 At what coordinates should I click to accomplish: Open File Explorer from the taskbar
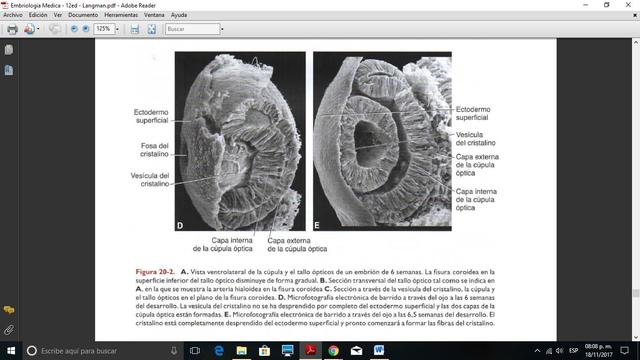point(242,351)
